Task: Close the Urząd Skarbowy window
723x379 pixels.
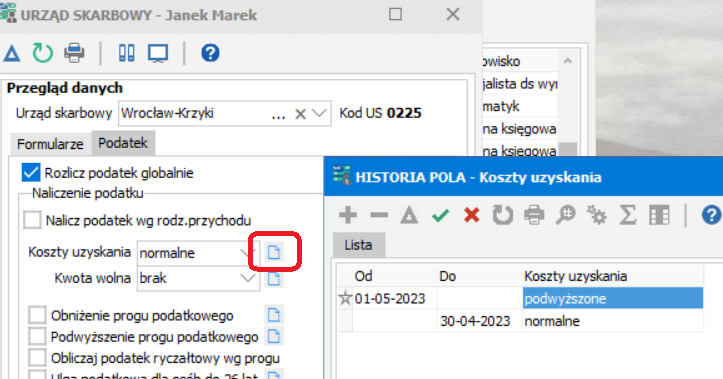Action: 453,14
